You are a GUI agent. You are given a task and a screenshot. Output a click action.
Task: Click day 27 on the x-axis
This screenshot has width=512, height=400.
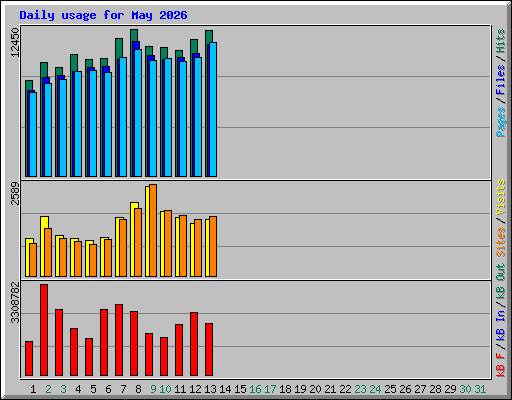coord(420,389)
